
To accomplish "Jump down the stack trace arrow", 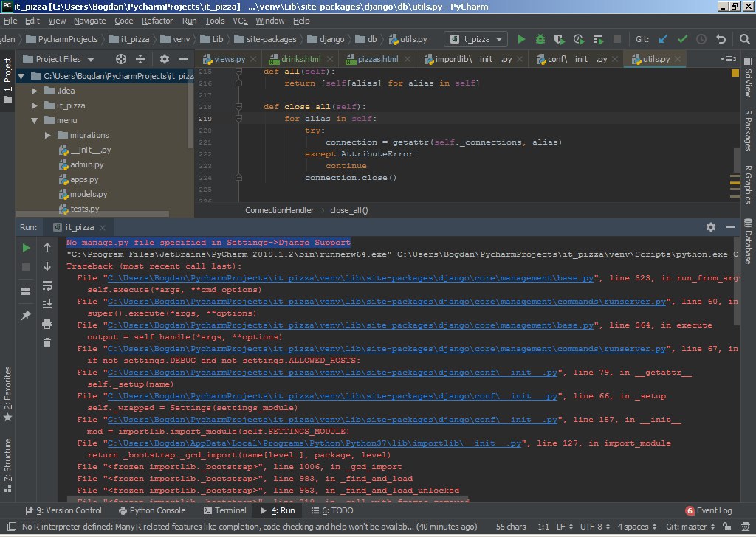I will [47, 266].
